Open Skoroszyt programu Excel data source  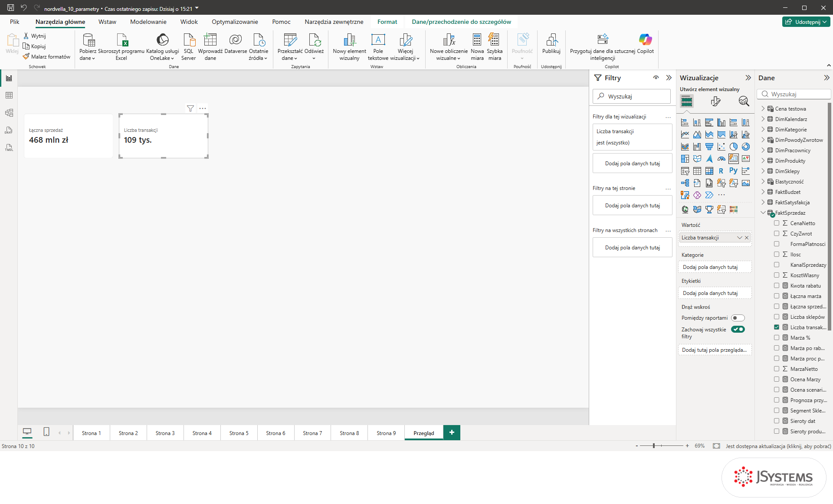(121, 47)
